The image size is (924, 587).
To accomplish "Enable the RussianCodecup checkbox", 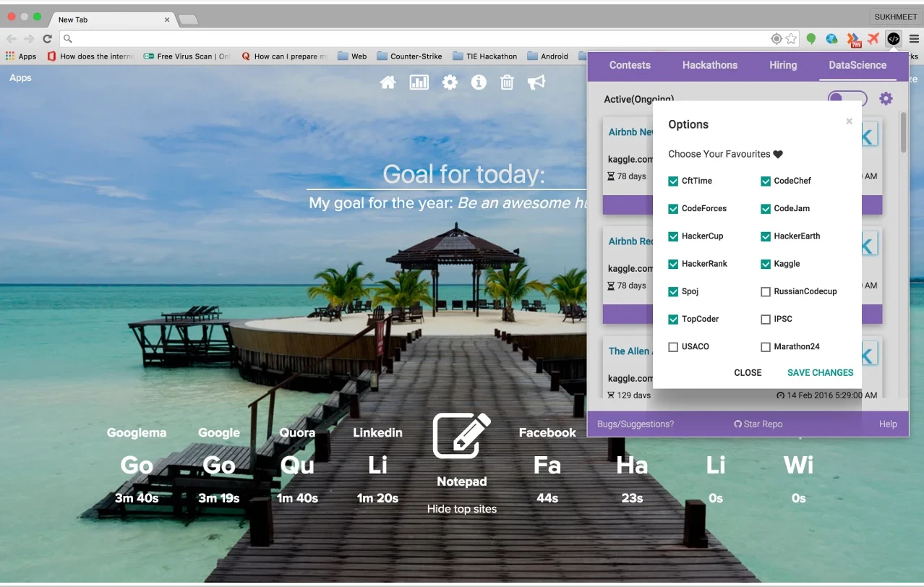I will (766, 291).
